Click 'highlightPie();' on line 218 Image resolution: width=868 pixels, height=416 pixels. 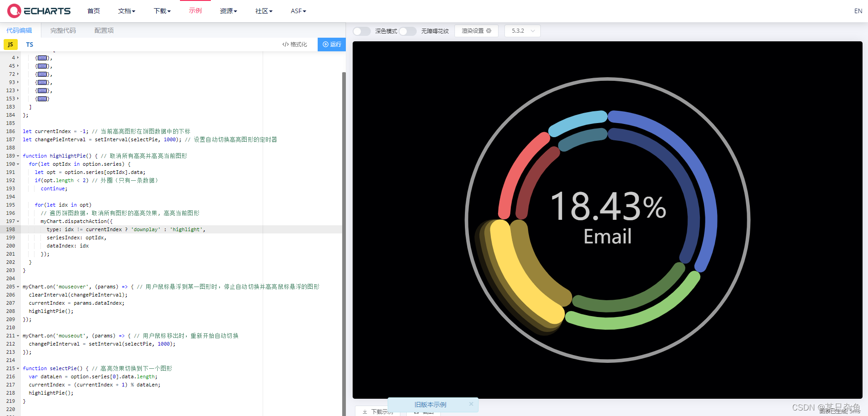(x=51, y=393)
